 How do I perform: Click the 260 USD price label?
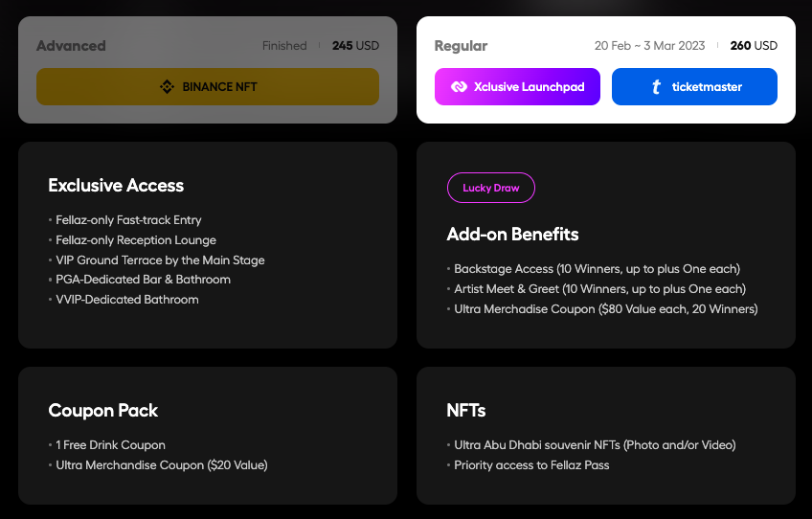754,46
